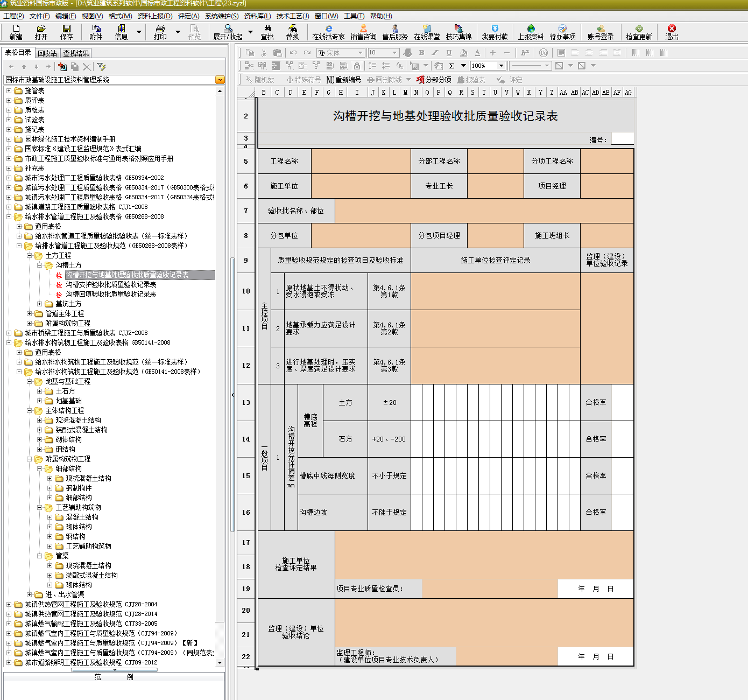Open the arrow next to 打印
The height and width of the screenshot is (700, 748).
pos(178,32)
